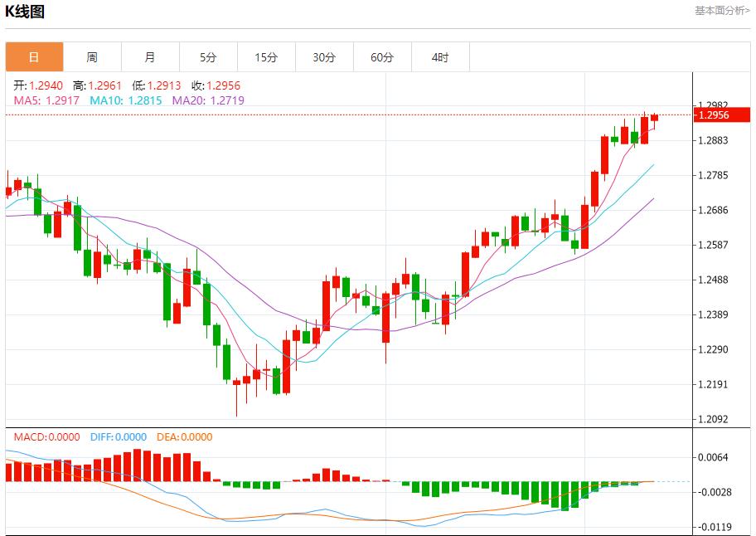Switch to the 周 weekly tab

click(x=92, y=57)
